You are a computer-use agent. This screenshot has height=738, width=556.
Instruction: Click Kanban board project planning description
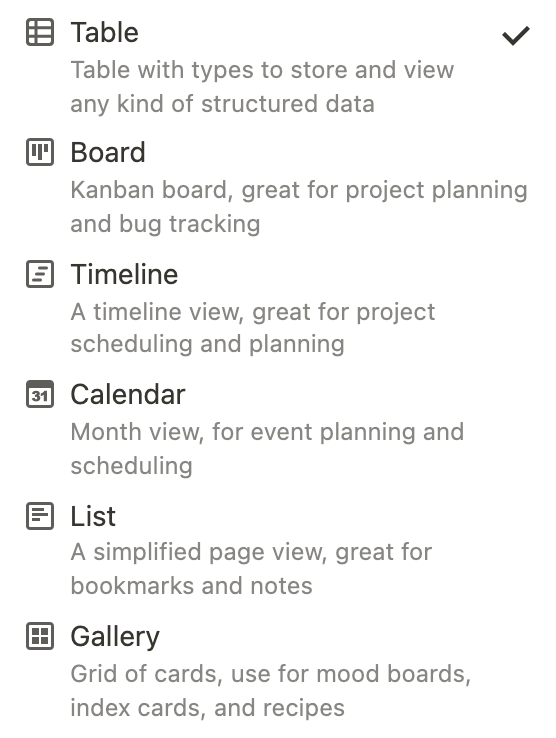(x=299, y=207)
